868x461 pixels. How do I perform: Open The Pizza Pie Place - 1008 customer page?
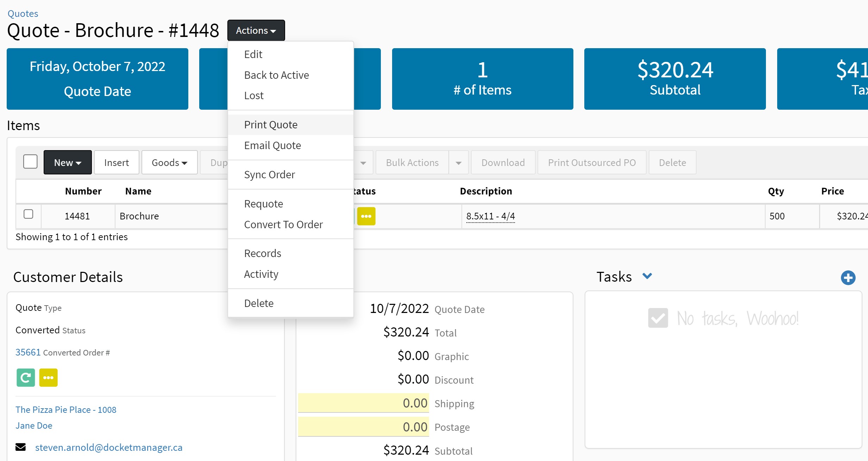click(x=65, y=409)
